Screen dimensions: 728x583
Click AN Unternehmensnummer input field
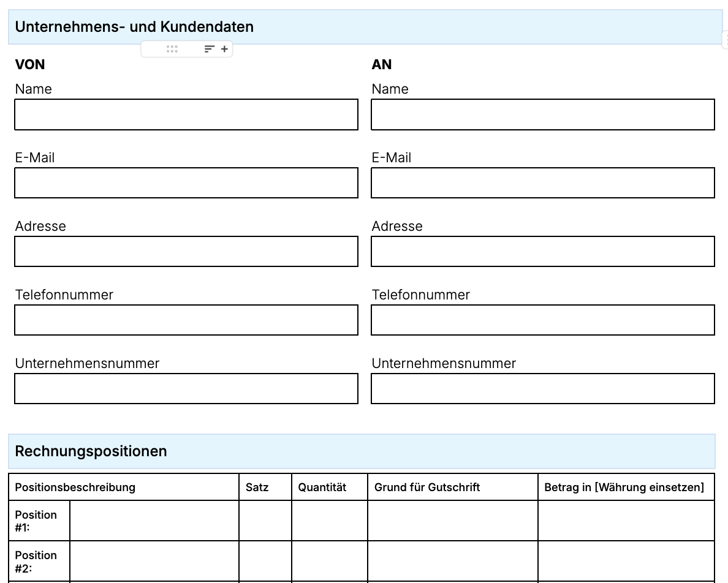(543, 389)
